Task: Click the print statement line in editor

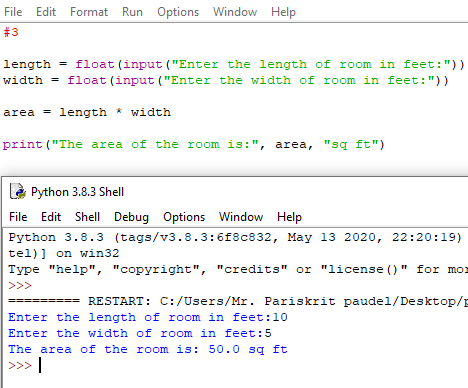Action: pyautogui.click(x=194, y=144)
